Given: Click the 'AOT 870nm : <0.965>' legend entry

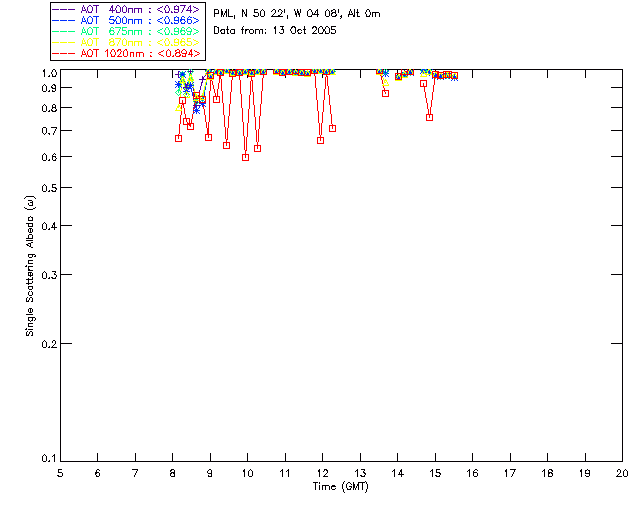Looking at the screenshot, I should click(x=127, y=42).
